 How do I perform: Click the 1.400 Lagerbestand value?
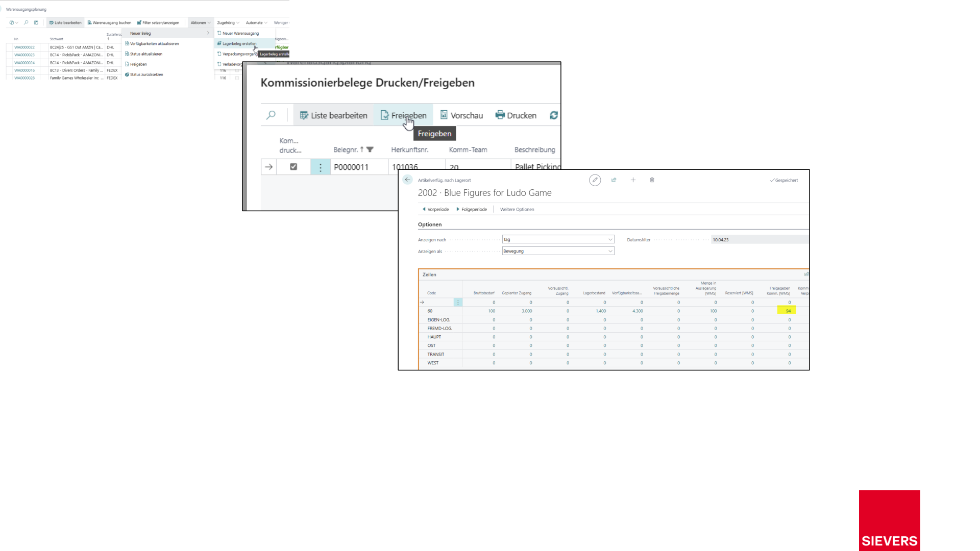(601, 311)
